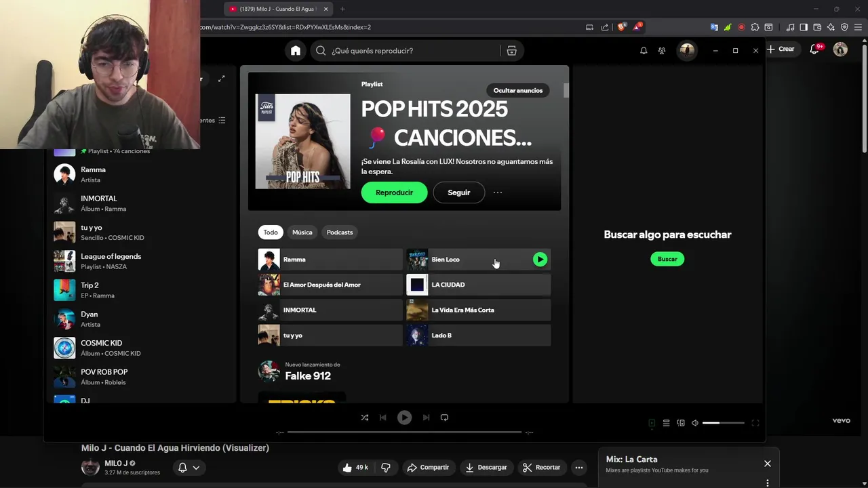The width and height of the screenshot is (868, 488).
Task: Open COSMIC KID album in sidebar
Action: pyautogui.click(x=141, y=348)
